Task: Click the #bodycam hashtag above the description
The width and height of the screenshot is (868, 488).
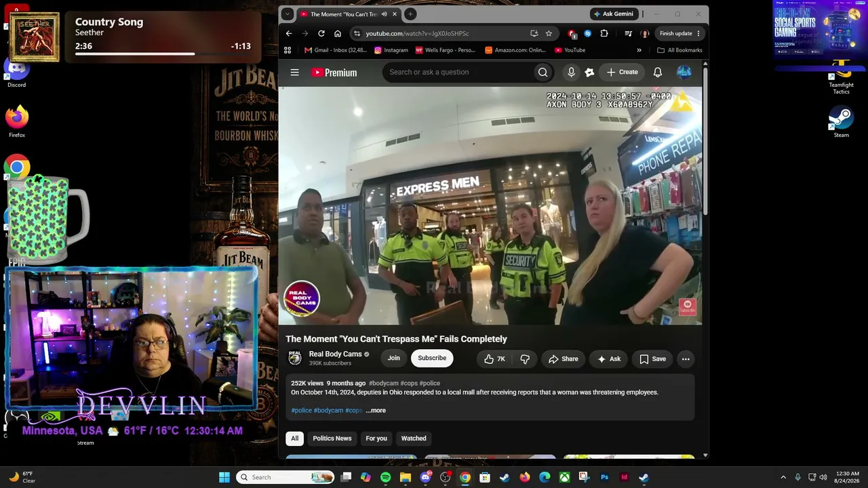Action: [383, 384]
